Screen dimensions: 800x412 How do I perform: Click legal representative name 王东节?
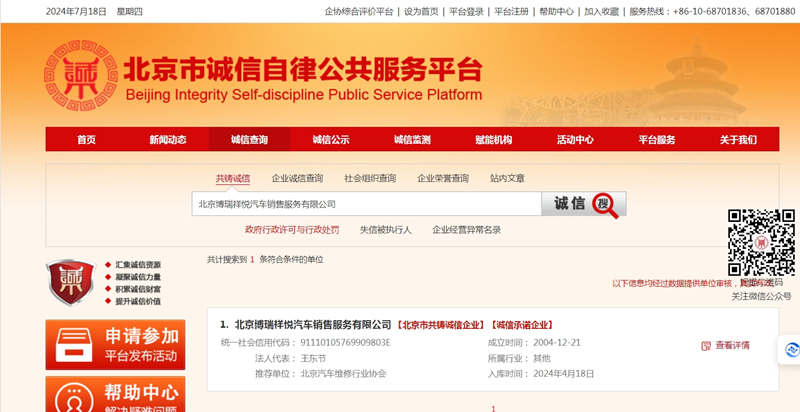[313, 358]
